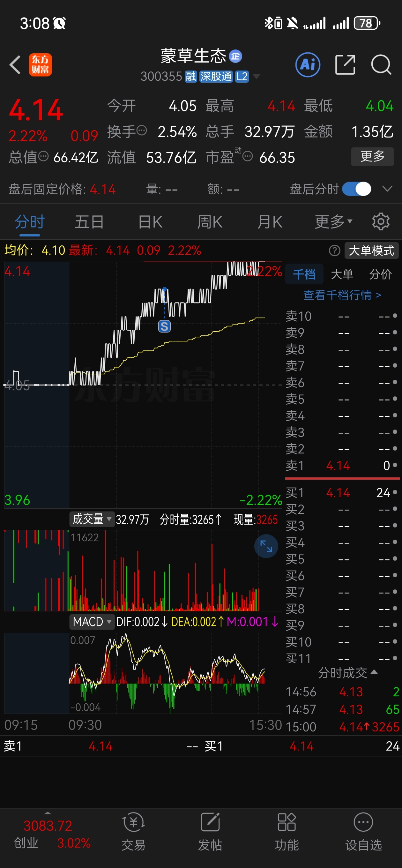This screenshot has width=402, height=868.
Task: Tap the Bluetooth status icon
Action: [x=269, y=23]
